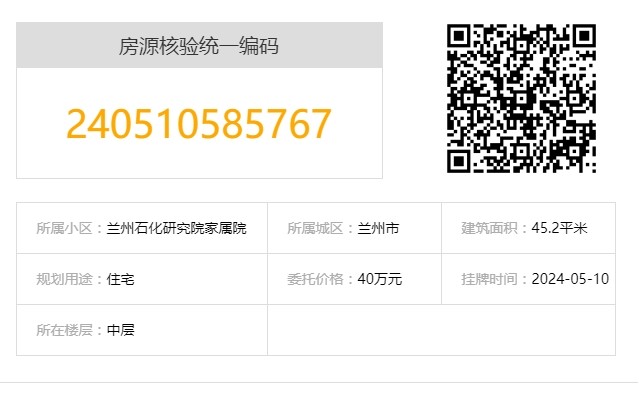Select the 住宅 usage value
The image size is (639, 401).
pos(121,279)
